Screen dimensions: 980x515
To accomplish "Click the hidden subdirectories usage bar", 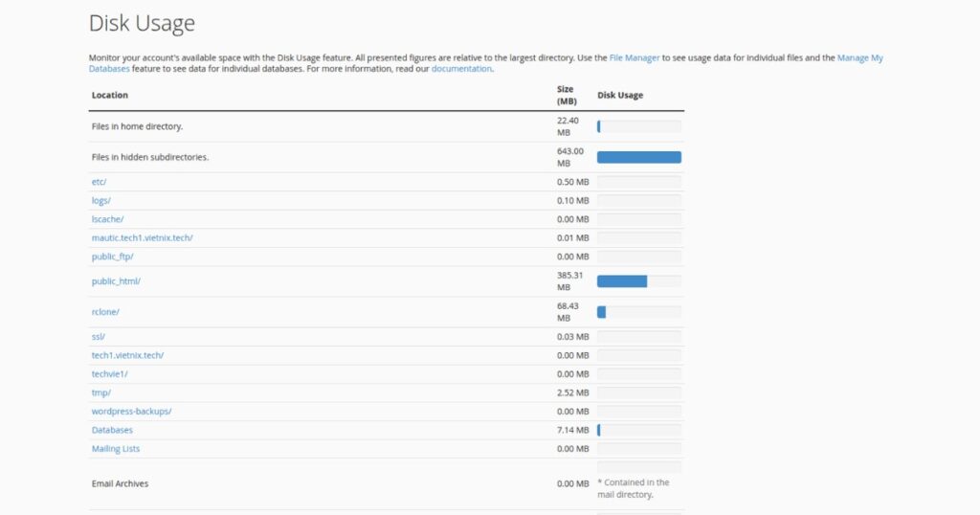I will (638, 157).
